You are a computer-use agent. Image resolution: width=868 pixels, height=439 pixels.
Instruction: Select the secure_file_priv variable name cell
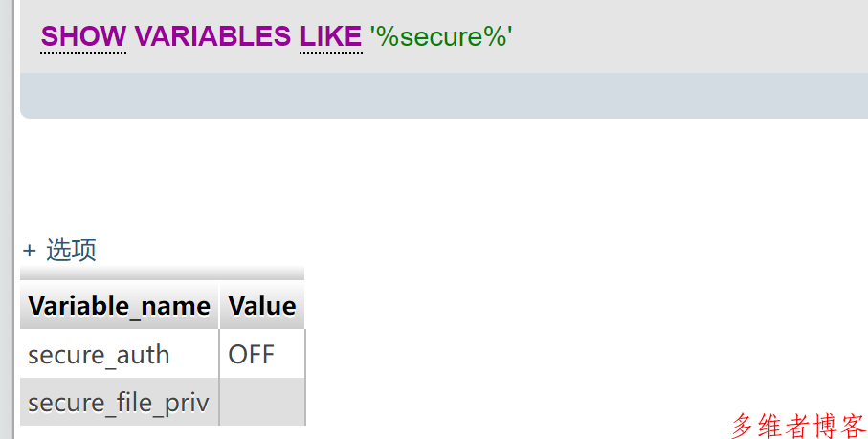pyautogui.click(x=119, y=402)
